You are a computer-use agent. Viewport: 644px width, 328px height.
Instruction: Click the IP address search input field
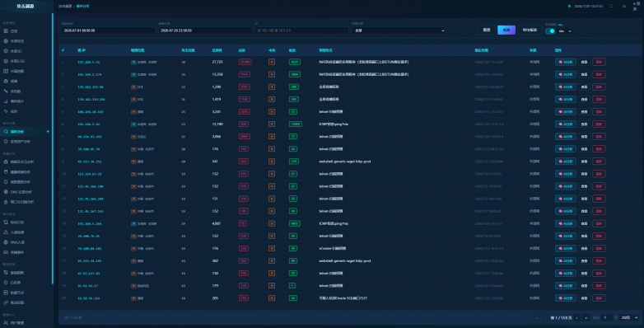tap(302, 30)
